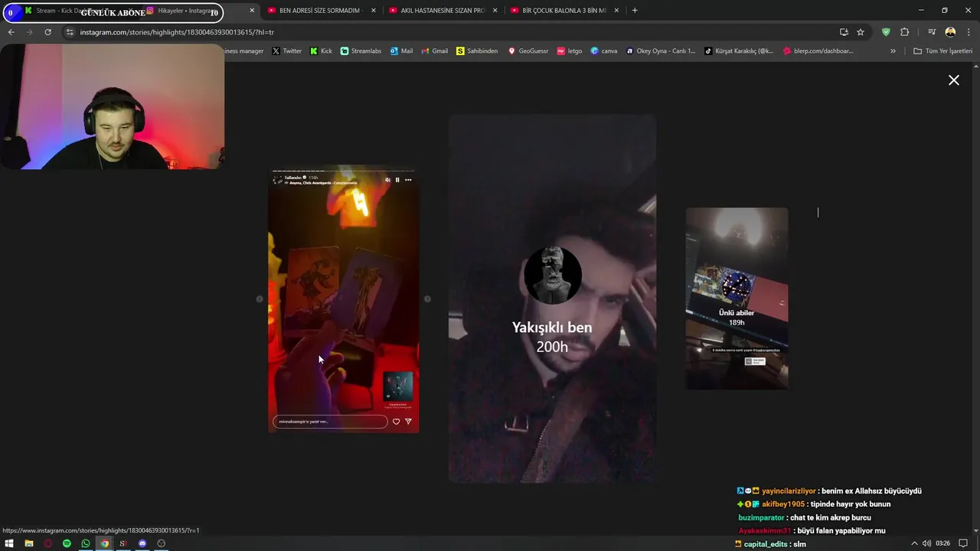
Task: Open the 'Ünlü abiler' highlight preview
Action: (x=737, y=298)
